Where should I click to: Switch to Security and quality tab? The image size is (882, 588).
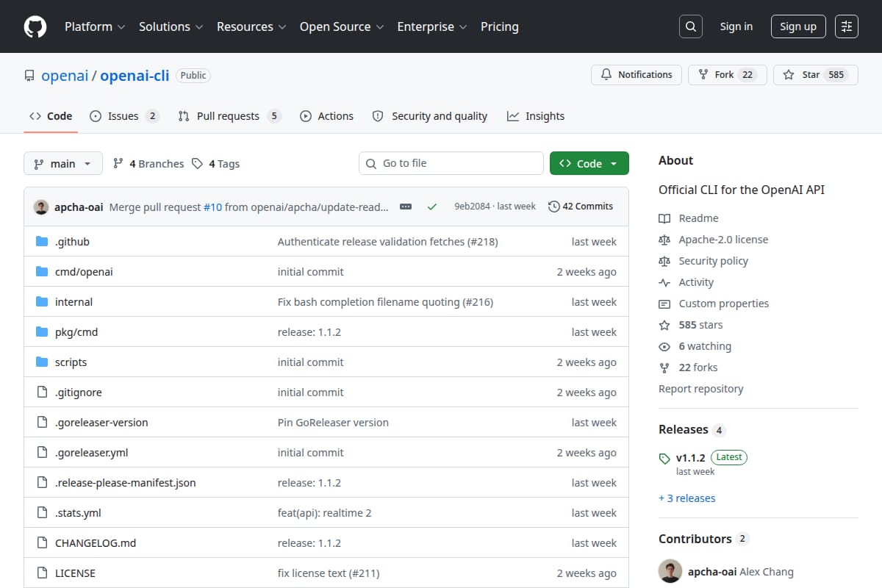click(430, 116)
